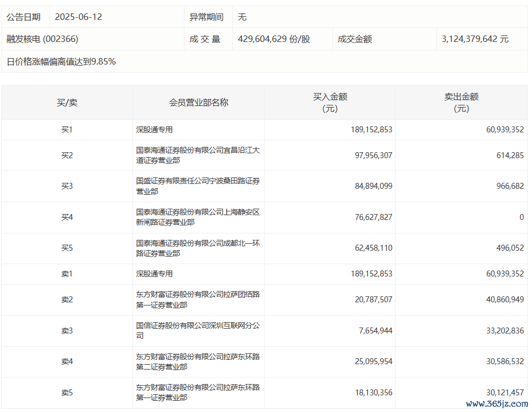The image size is (532, 412).
Task: Select buy amount 76,627,827
Action: point(373,217)
